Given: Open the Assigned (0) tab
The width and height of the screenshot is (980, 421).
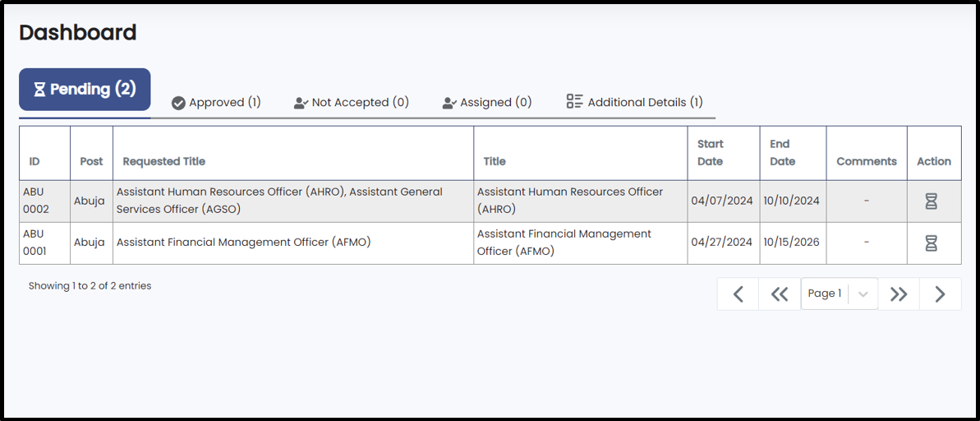Looking at the screenshot, I should [x=487, y=103].
